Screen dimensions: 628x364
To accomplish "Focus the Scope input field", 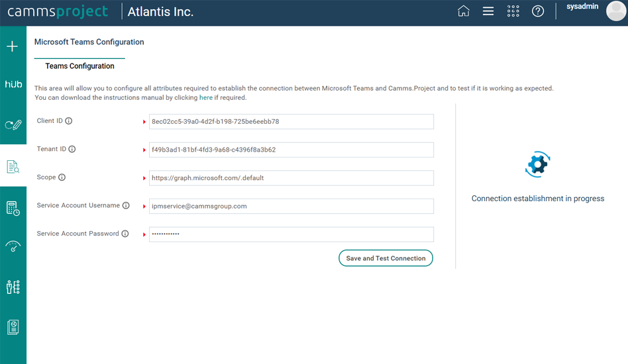I will (291, 178).
